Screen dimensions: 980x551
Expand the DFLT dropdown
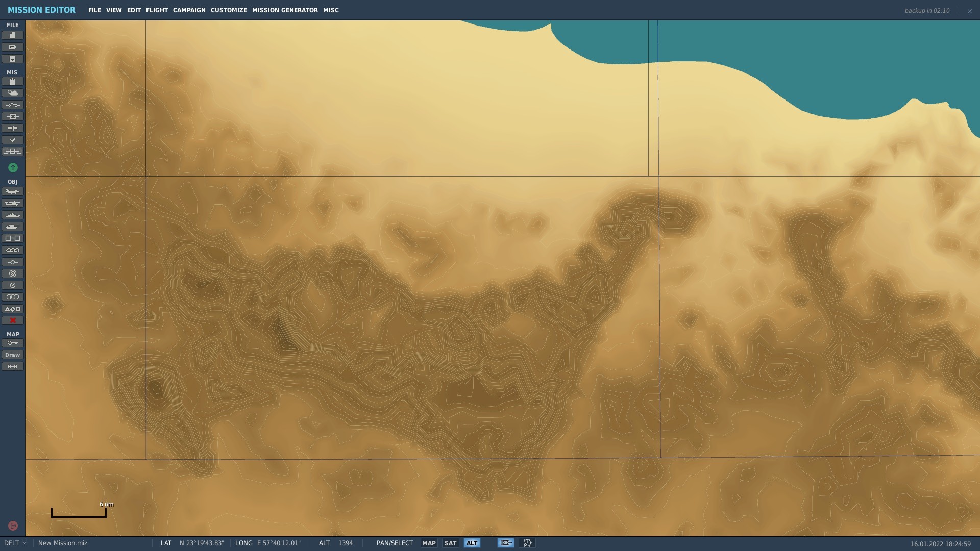(15, 543)
